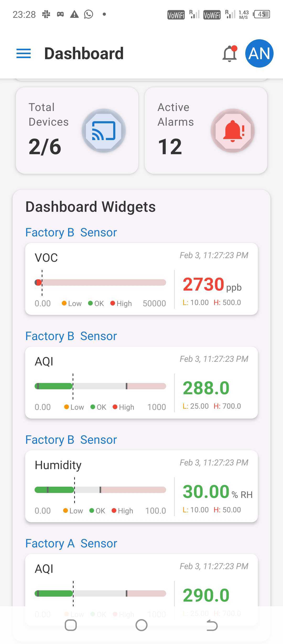Open Factory A Sensor link
The height and width of the screenshot is (644, 283).
tap(71, 543)
